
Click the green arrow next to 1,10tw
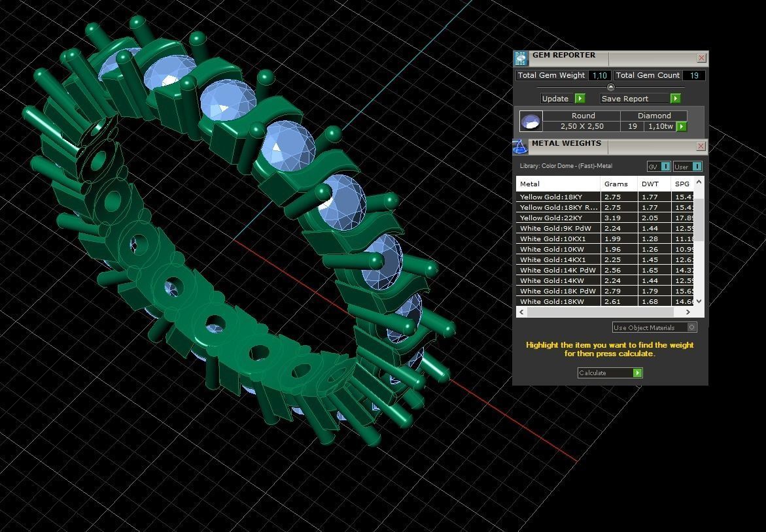[x=682, y=126]
